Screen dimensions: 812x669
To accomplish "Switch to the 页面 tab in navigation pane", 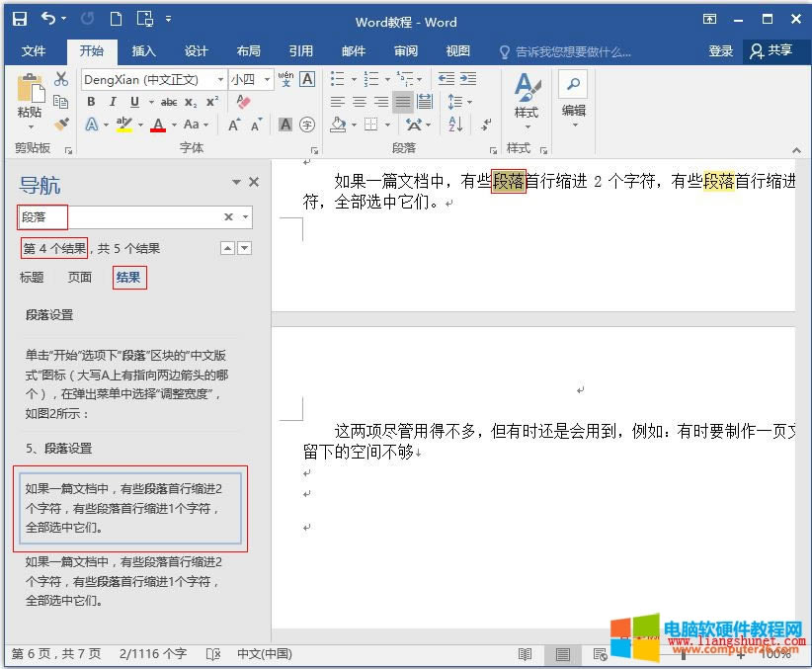I will point(78,278).
